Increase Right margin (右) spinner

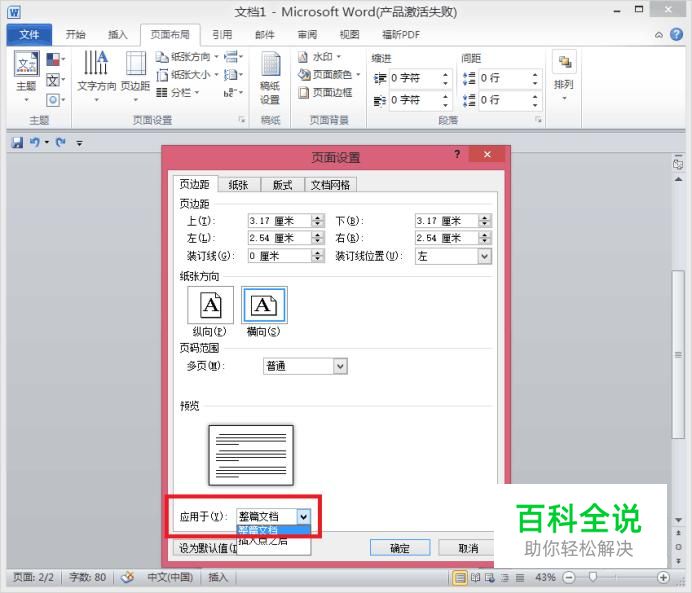pyautogui.click(x=485, y=235)
